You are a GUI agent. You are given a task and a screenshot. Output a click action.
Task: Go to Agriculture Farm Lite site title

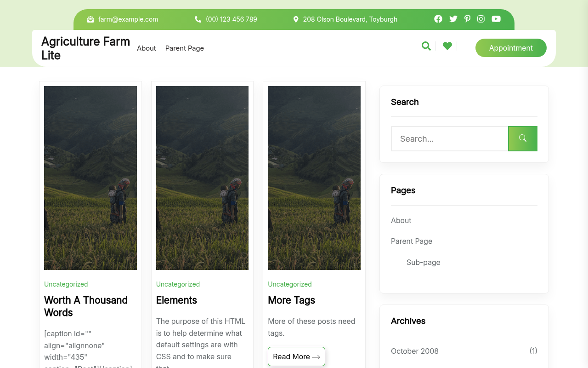click(86, 48)
